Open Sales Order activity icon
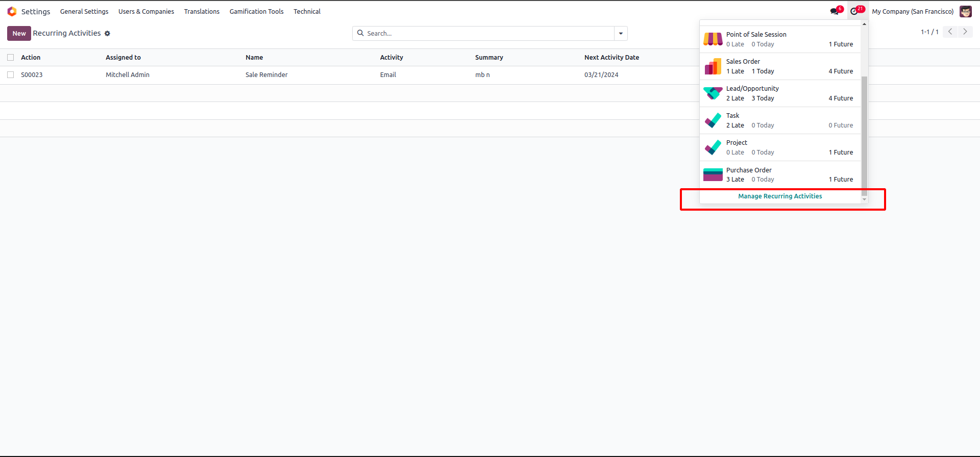980x457 pixels. [x=713, y=66]
